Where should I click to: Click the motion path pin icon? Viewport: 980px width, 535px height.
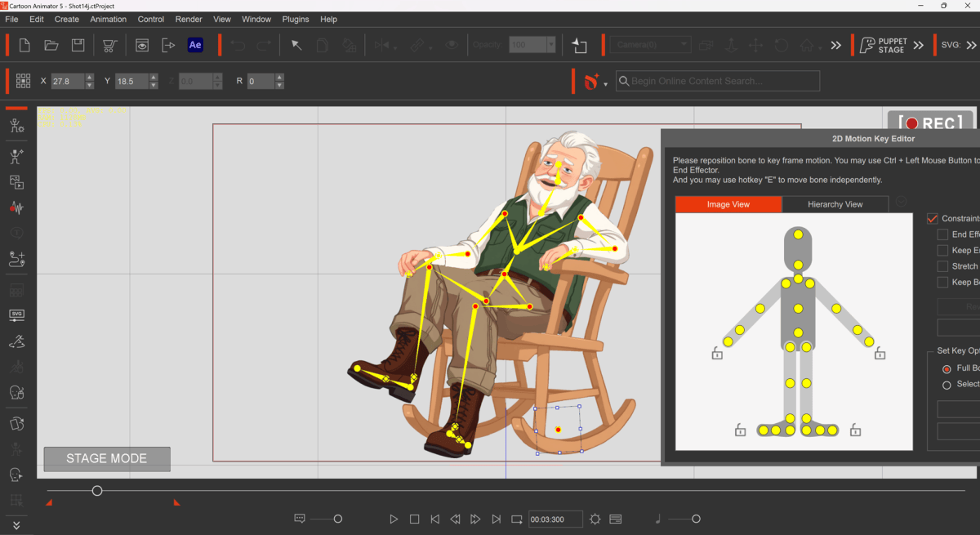(16, 260)
